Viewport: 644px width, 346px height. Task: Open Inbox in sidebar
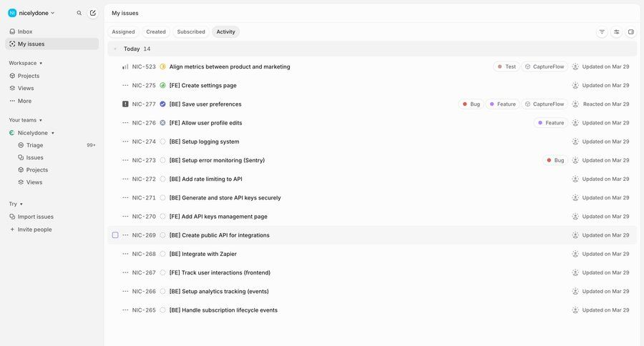click(x=52, y=31)
